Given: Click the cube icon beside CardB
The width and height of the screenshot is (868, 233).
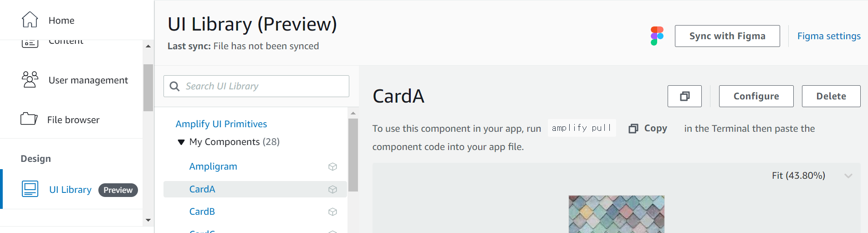Looking at the screenshot, I should pos(333,212).
